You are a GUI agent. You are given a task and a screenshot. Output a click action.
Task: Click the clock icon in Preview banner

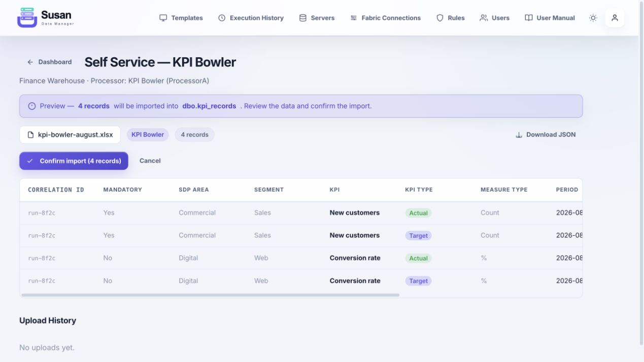(x=32, y=106)
